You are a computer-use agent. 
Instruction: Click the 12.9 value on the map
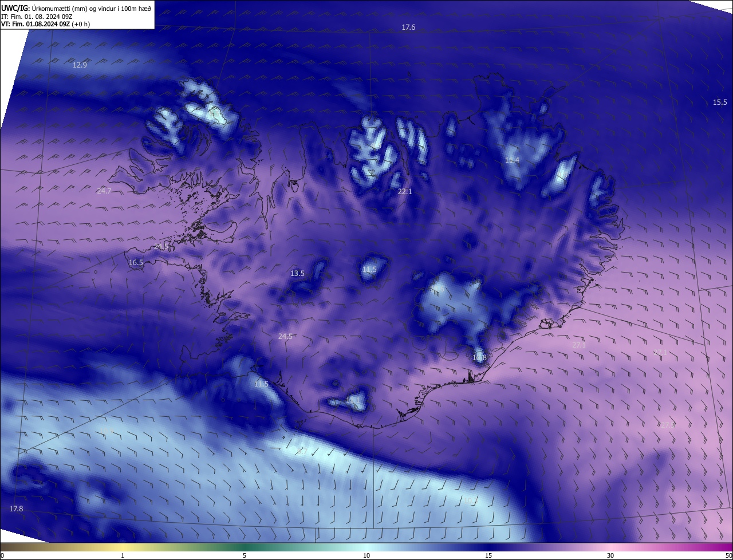pos(80,65)
